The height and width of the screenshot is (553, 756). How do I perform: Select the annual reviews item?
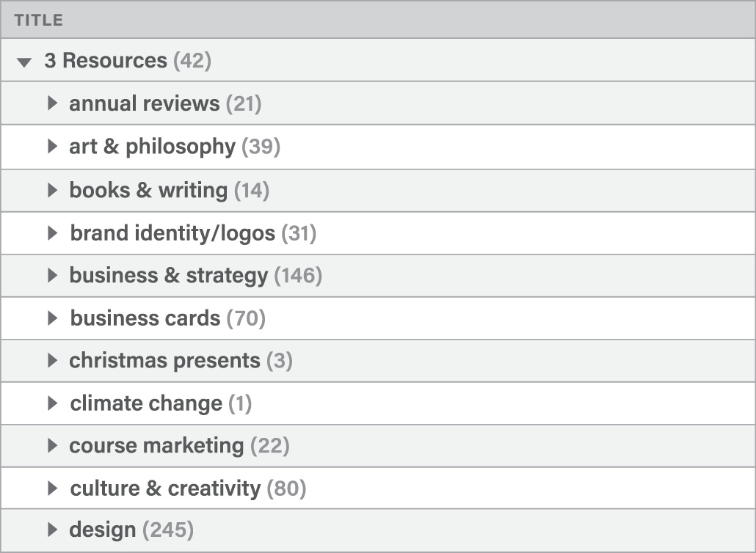pos(145,103)
